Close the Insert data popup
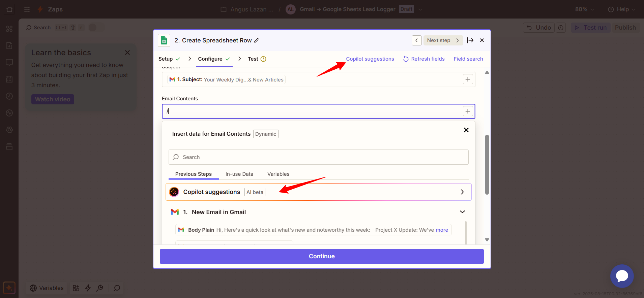The width and height of the screenshot is (644, 298). point(466,130)
